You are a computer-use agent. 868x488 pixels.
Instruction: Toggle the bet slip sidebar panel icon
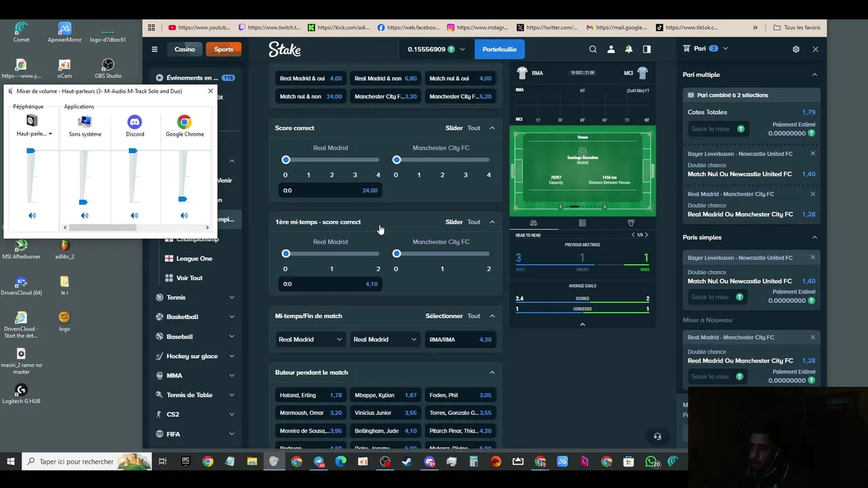click(x=647, y=49)
